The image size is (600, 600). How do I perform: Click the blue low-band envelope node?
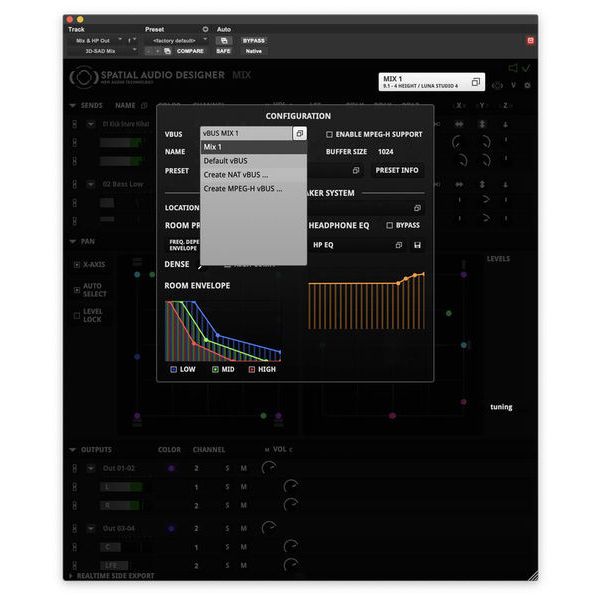coord(218,335)
